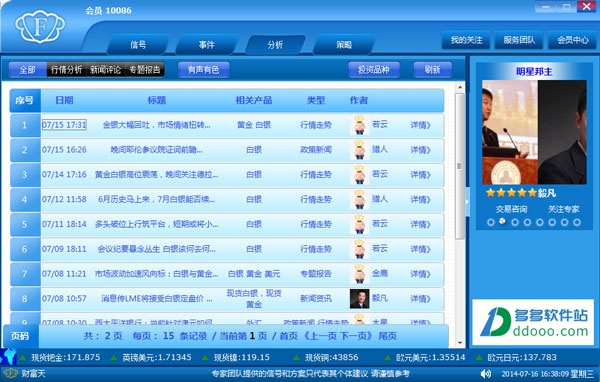Open the 事件 tab

(207, 45)
